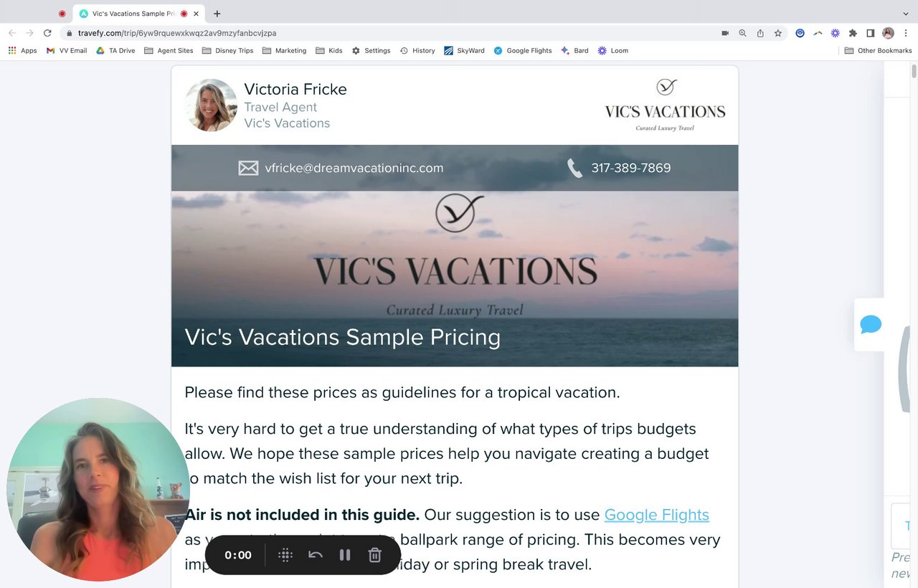Open the chat bubble icon
The height and width of the screenshot is (588, 918).
[x=871, y=324]
